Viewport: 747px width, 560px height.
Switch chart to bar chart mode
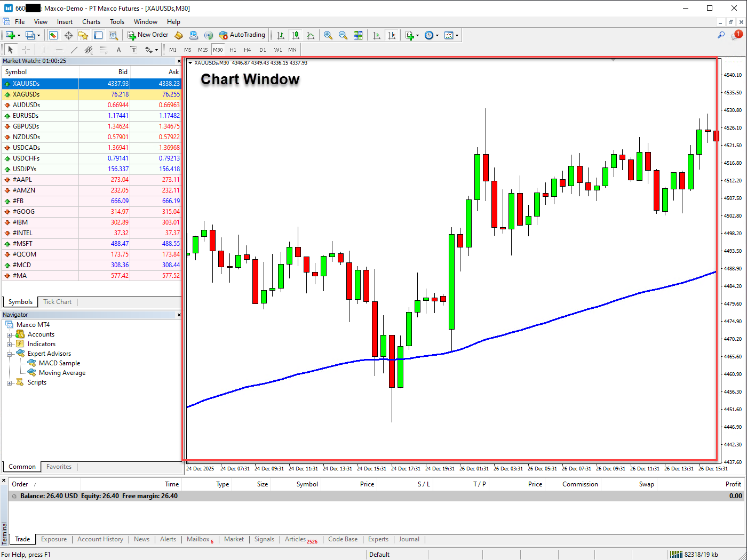[x=281, y=35]
